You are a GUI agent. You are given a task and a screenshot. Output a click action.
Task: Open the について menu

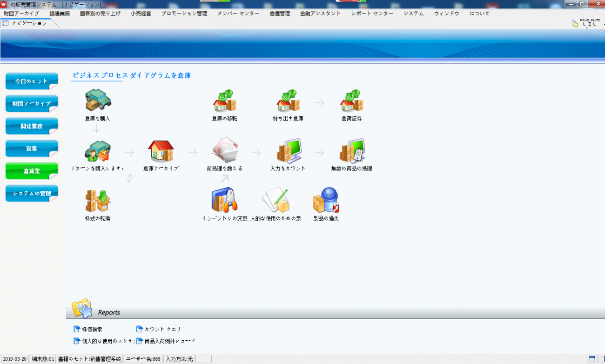479,13
